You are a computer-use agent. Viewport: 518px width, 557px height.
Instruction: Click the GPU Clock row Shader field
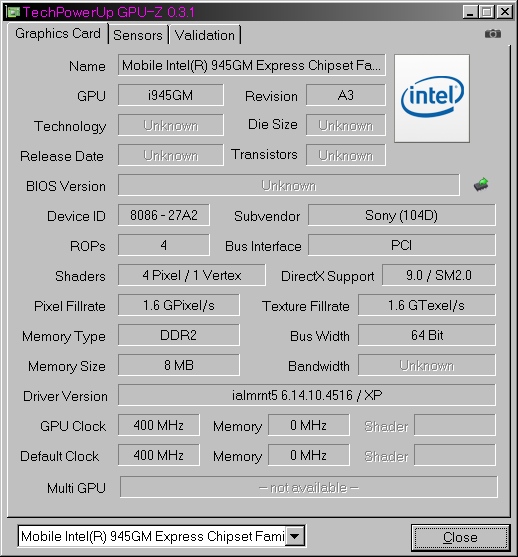coord(455,425)
